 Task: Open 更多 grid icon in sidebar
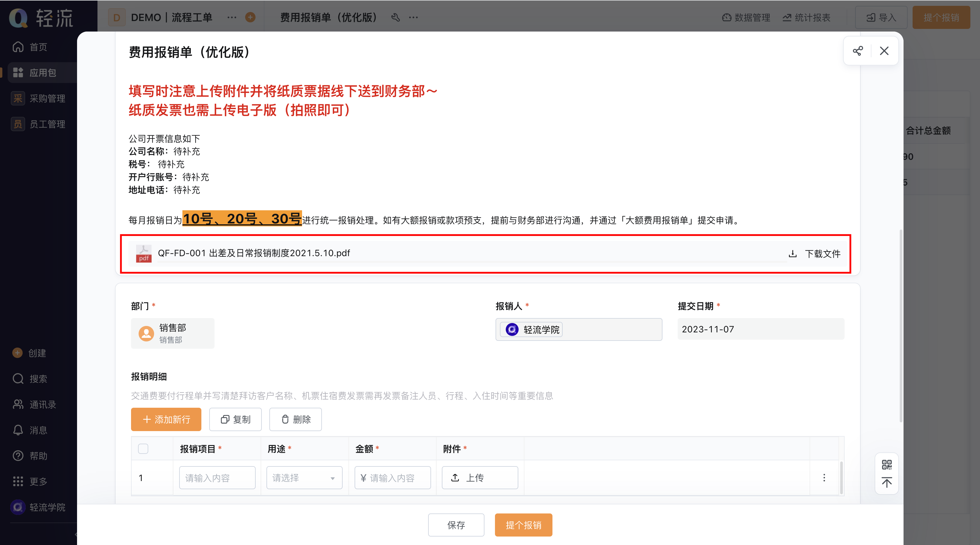tap(18, 481)
